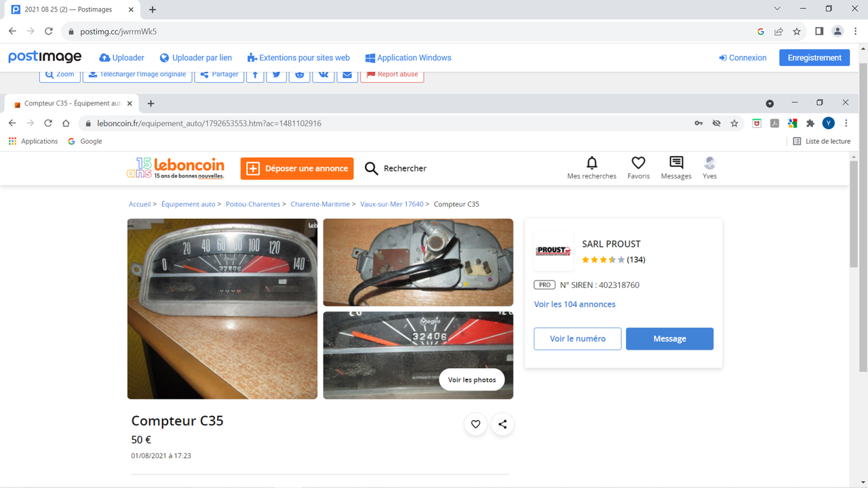Click the Accueil breadcrumb

(140, 204)
